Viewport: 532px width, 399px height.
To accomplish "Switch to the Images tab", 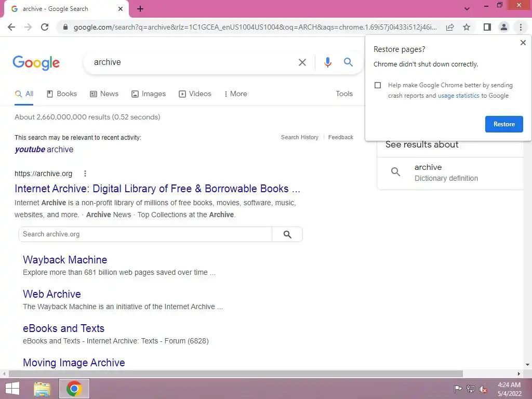I will (x=149, y=94).
